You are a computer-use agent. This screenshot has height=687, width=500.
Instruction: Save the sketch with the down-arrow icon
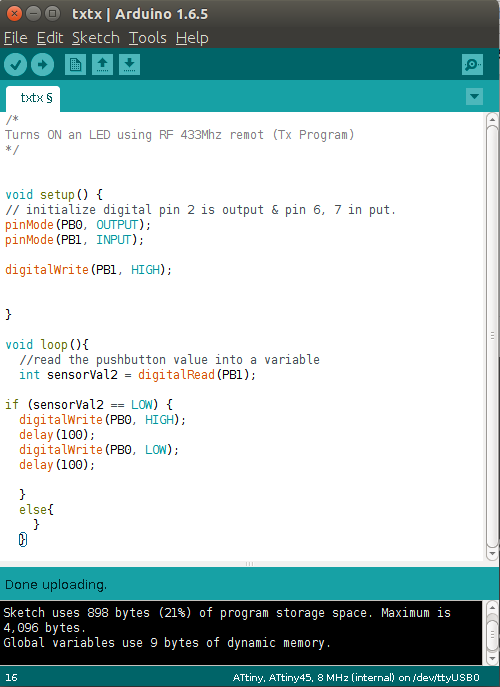point(129,65)
